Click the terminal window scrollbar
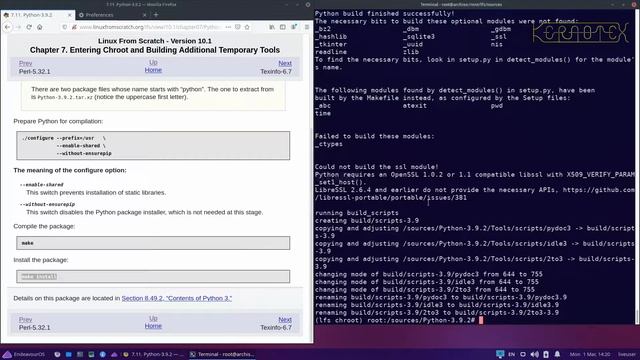 click(x=637, y=167)
